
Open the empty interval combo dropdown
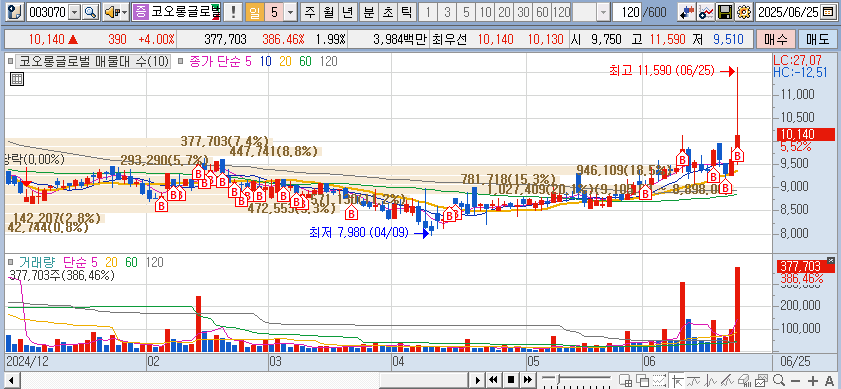pyautogui.click(x=604, y=12)
